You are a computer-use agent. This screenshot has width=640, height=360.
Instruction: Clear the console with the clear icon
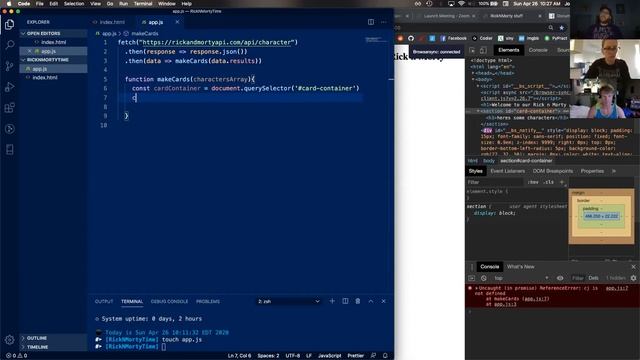tap(484, 278)
